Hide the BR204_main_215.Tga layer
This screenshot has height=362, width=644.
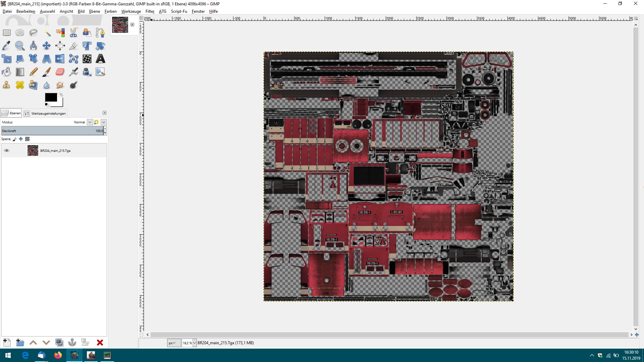tap(7, 150)
